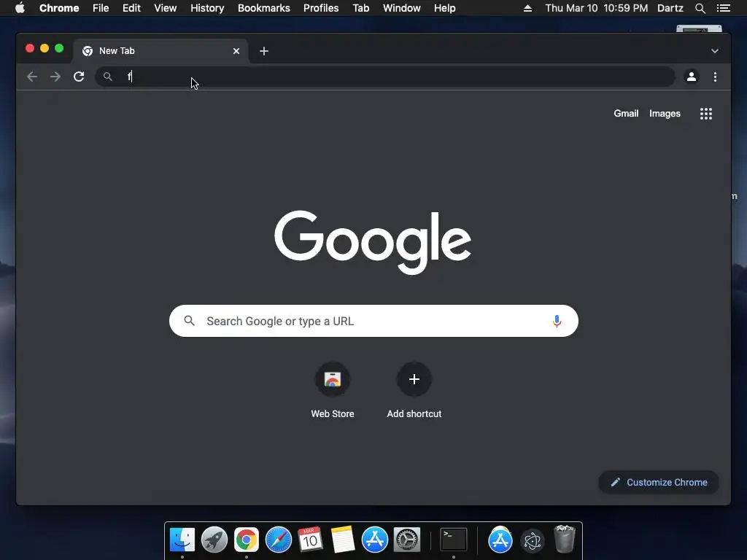Open the Chrome application menu

(59, 8)
